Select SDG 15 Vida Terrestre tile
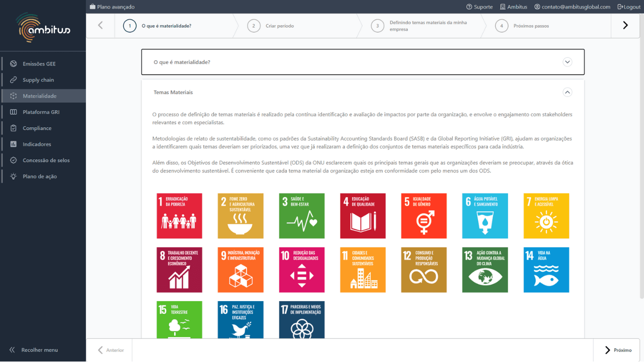 180,320
